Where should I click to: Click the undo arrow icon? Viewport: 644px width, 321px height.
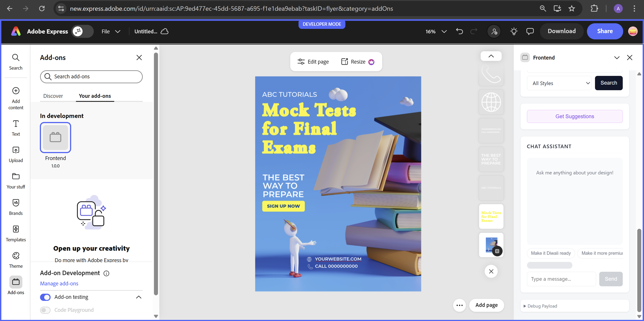459,31
